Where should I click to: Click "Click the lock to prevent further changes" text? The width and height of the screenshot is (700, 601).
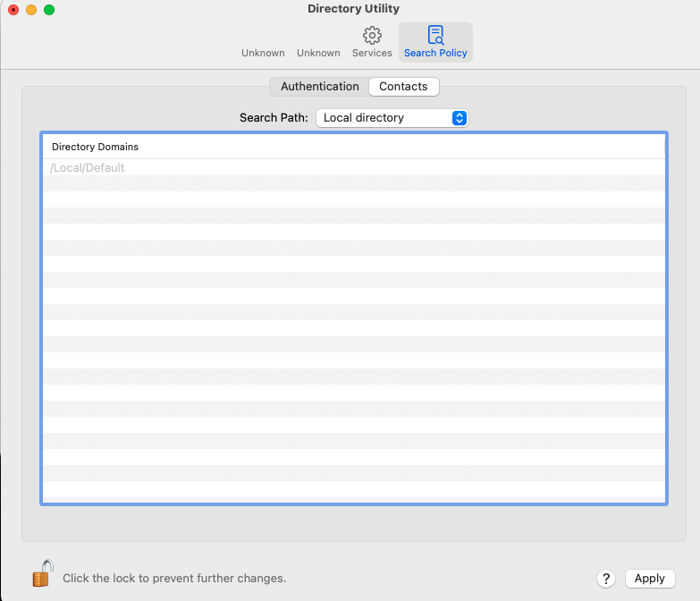(174, 579)
